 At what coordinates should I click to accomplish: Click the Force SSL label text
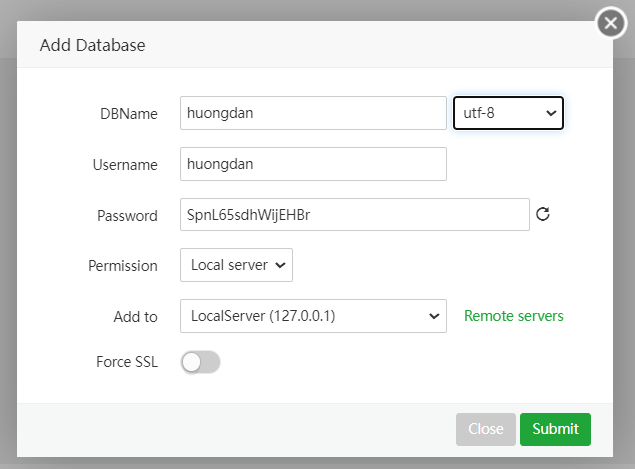point(126,362)
